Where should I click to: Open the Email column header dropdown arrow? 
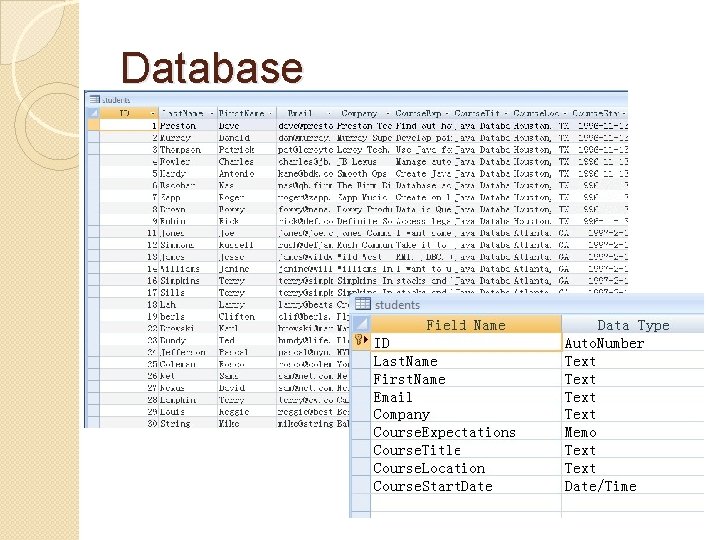point(329,113)
